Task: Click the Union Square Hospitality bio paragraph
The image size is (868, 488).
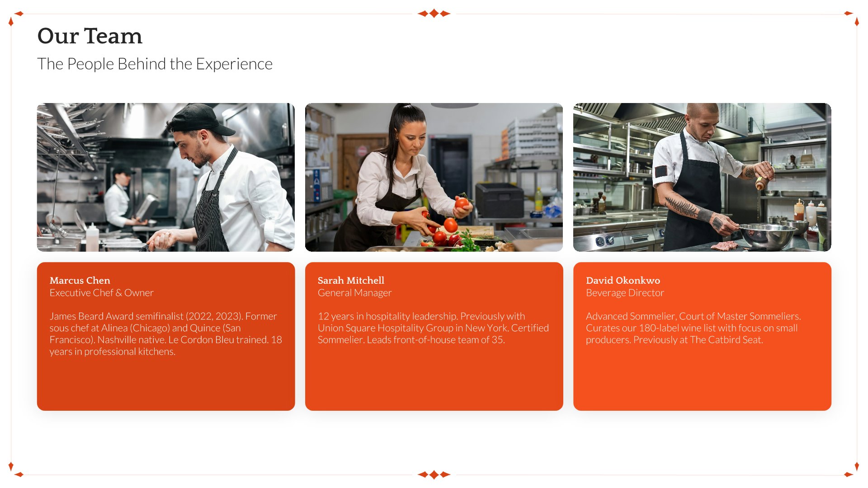Action: (x=434, y=328)
